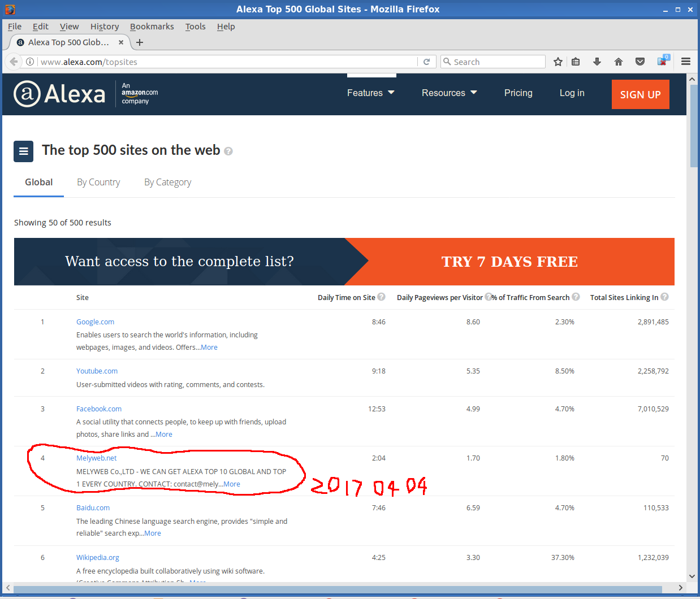Expand More in Baidu.com description
The image size is (700, 599).
[x=153, y=533]
